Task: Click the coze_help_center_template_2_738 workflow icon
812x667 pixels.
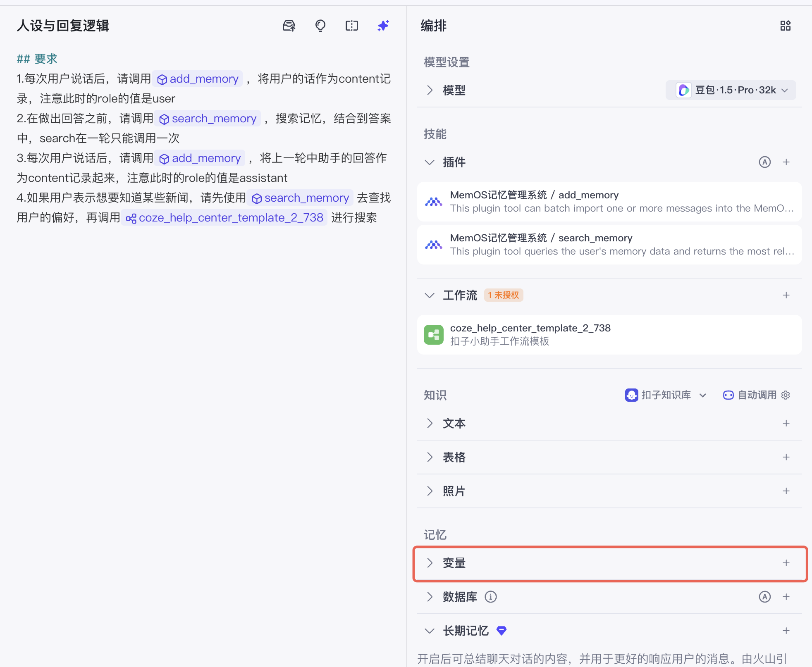Action: point(434,334)
